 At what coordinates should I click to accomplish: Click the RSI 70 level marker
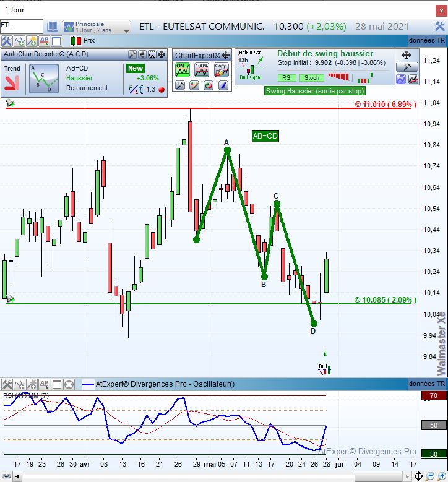[434, 395]
